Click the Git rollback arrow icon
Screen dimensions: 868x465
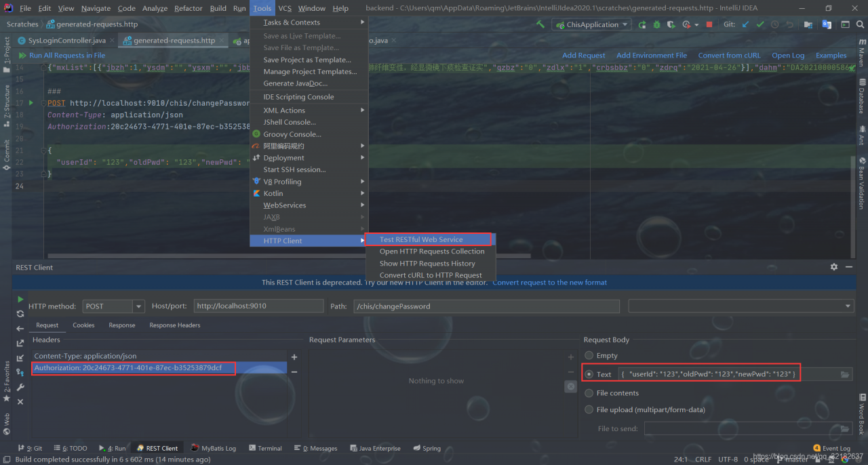(789, 24)
